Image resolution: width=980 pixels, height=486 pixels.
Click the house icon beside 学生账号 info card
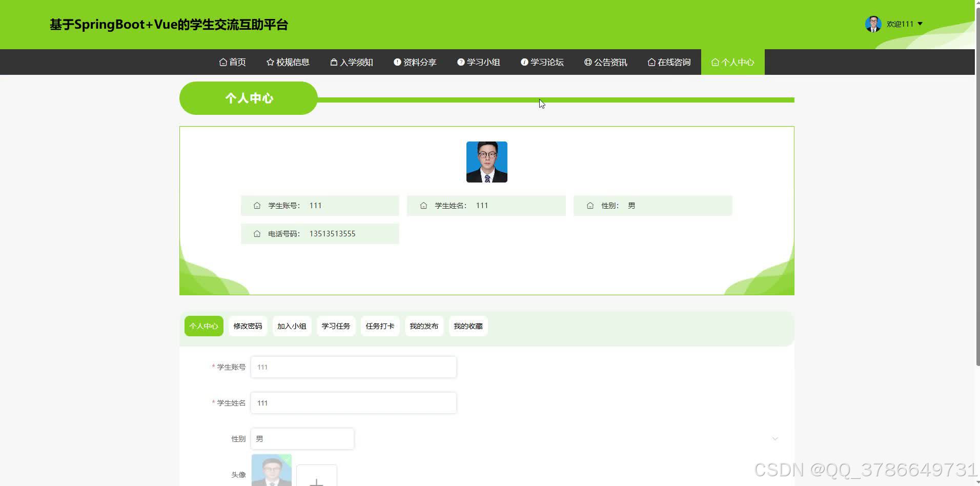pyautogui.click(x=257, y=205)
